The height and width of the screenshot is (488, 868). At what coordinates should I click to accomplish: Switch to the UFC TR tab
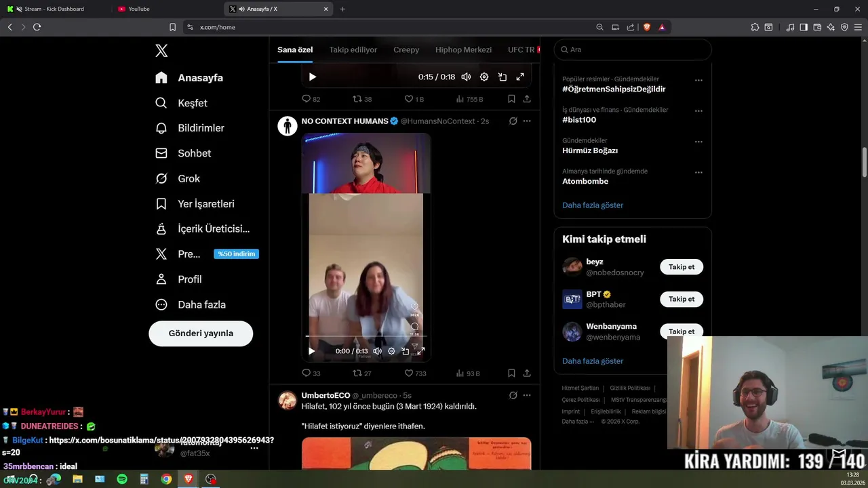(x=521, y=49)
